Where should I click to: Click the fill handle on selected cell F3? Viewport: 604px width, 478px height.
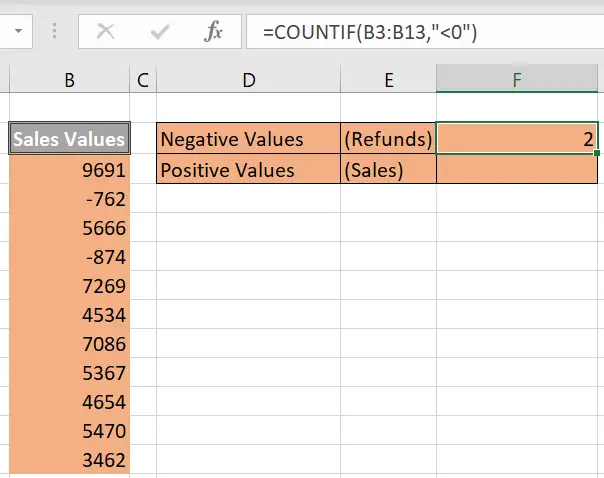click(597, 153)
